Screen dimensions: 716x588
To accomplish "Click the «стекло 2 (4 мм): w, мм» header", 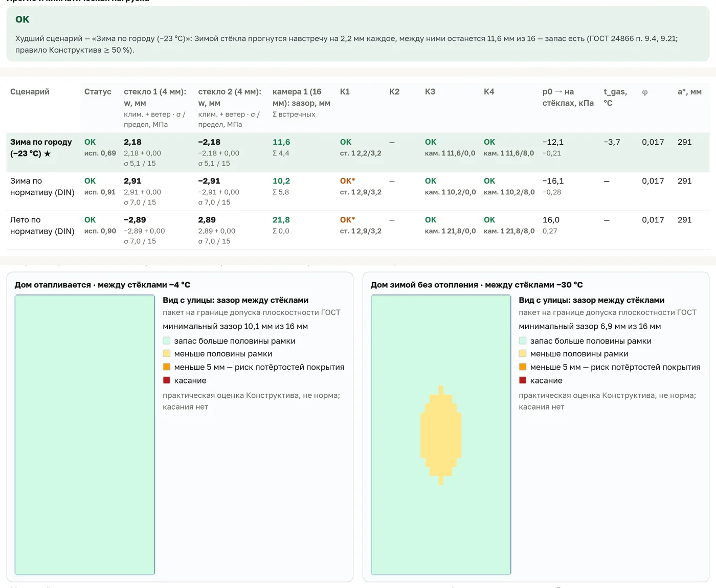I will (230, 97).
